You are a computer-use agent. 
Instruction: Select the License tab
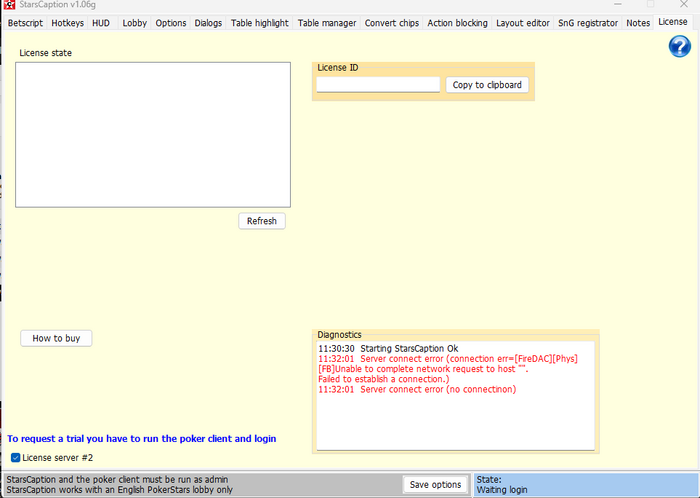tap(672, 22)
